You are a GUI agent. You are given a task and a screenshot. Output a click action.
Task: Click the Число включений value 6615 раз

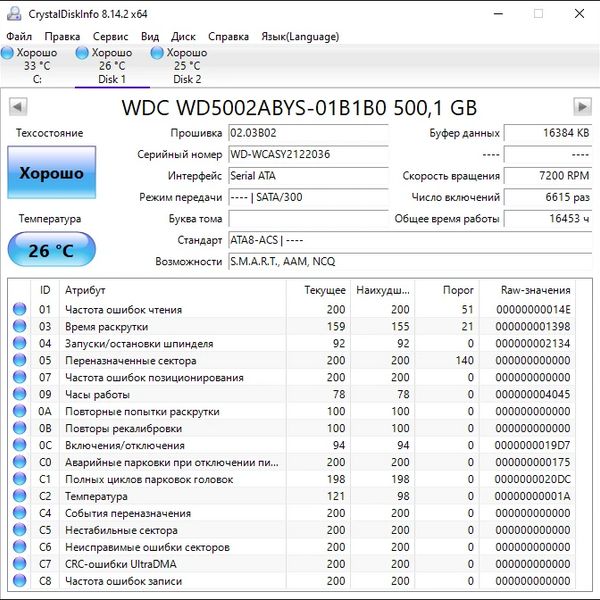(x=548, y=197)
